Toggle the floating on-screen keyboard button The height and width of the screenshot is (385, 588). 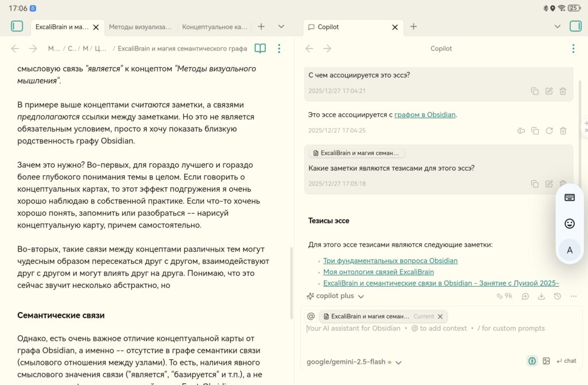coord(569,197)
